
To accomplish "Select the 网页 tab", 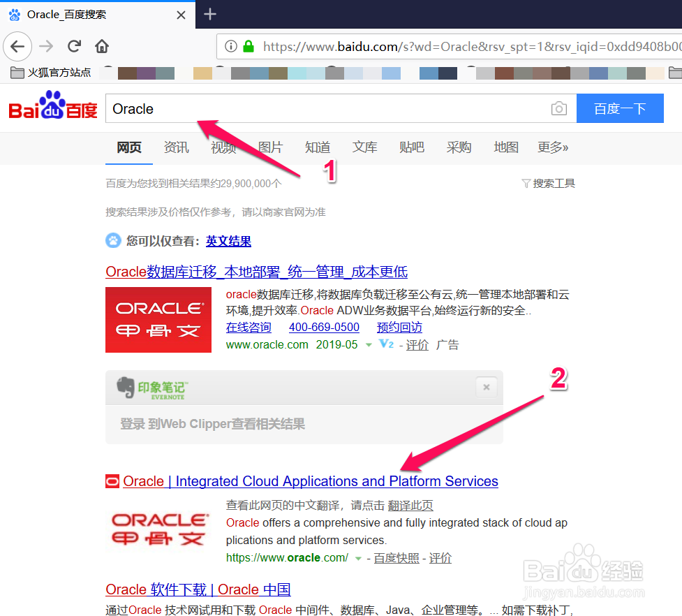I will [129, 147].
